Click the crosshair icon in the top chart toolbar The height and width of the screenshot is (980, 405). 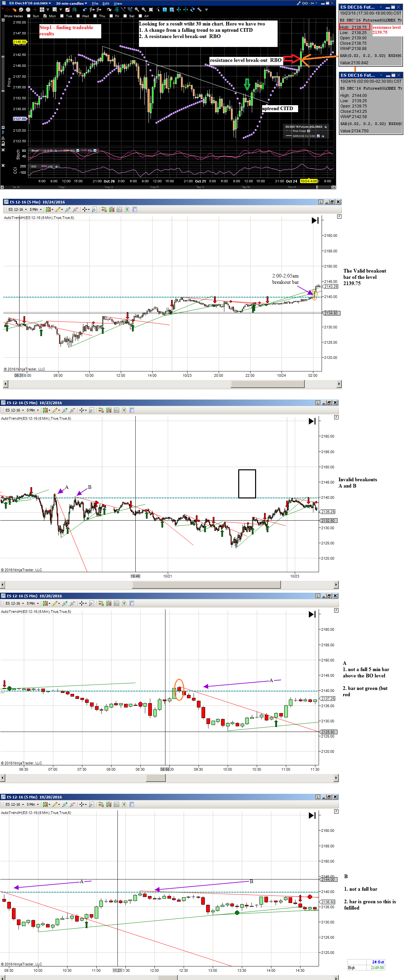[x=35, y=10]
